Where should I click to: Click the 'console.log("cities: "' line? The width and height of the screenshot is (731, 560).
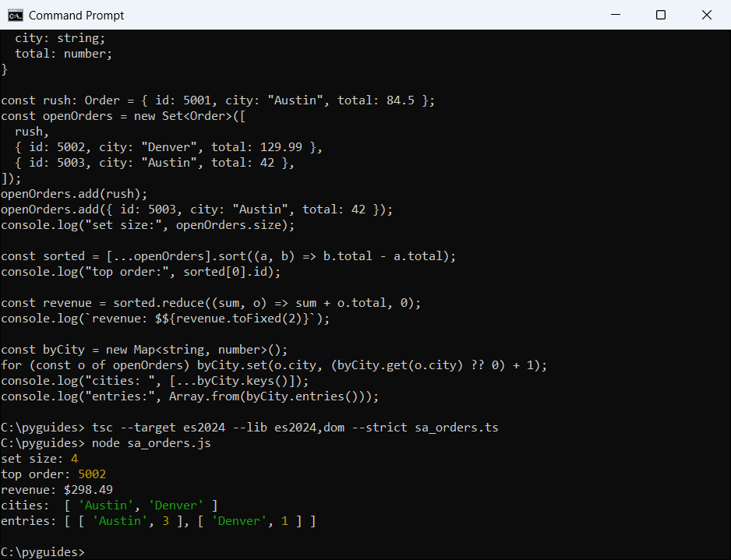point(155,381)
